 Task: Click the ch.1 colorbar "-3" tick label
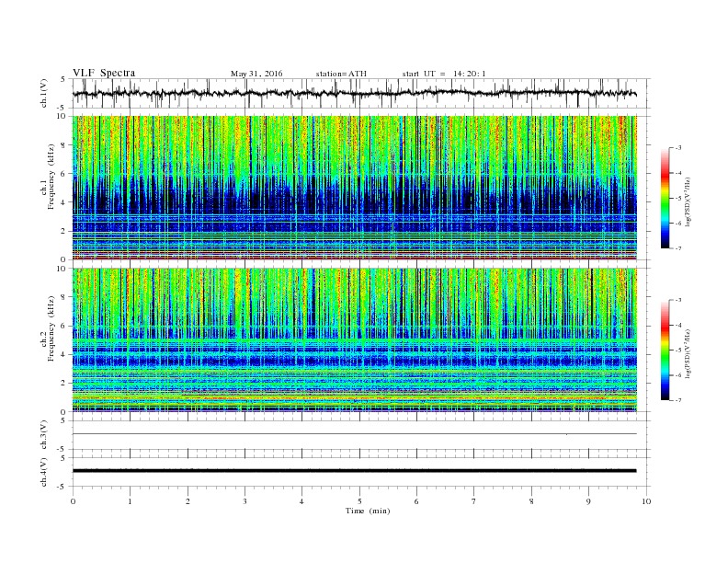(677, 148)
